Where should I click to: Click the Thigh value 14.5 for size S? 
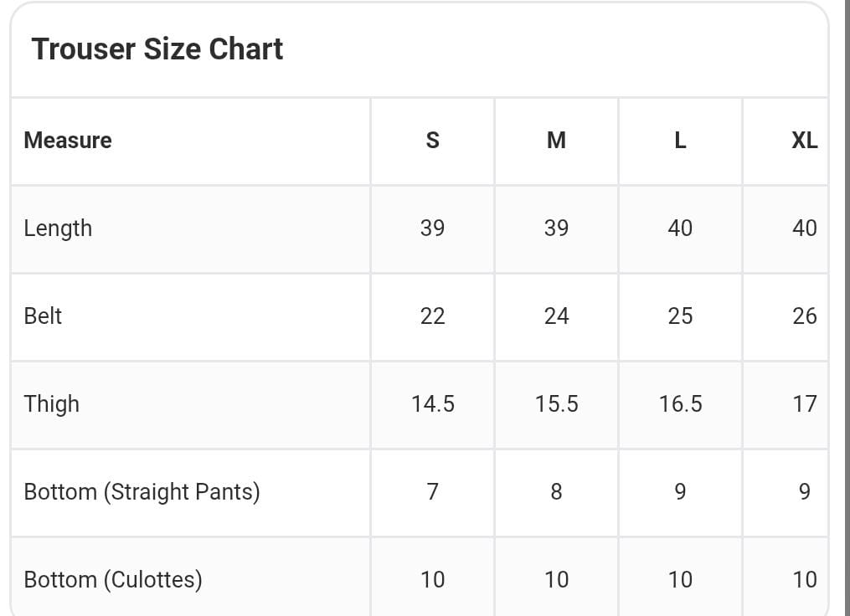tap(432, 404)
